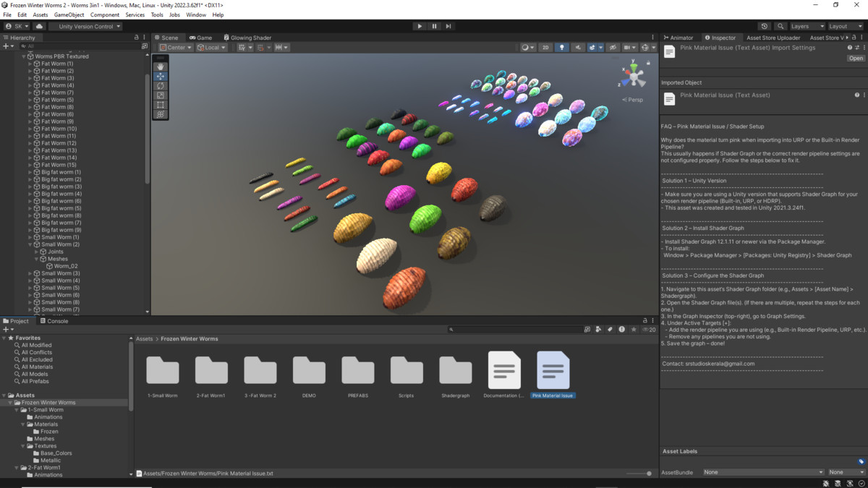The height and width of the screenshot is (488, 868).
Task: Select the Hand tool in Scene view
Action: (161, 67)
